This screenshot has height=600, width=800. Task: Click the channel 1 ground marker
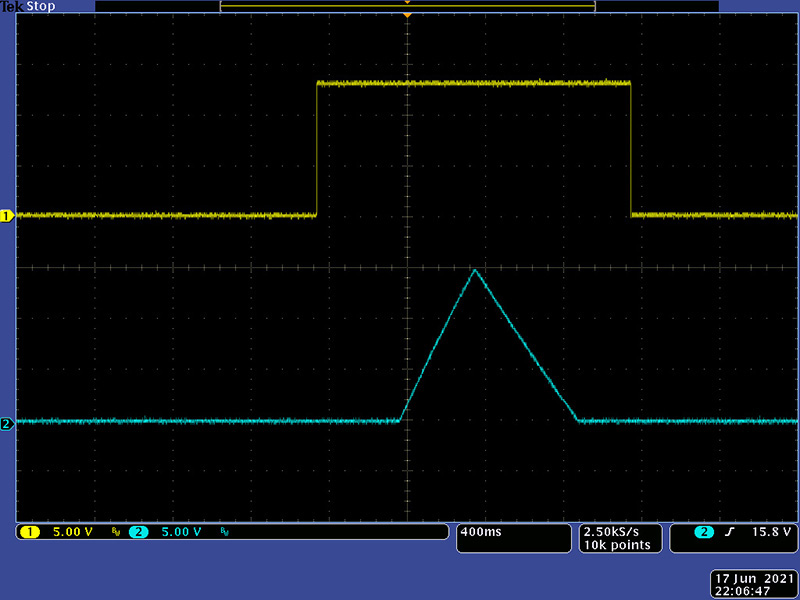[x=6, y=215]
